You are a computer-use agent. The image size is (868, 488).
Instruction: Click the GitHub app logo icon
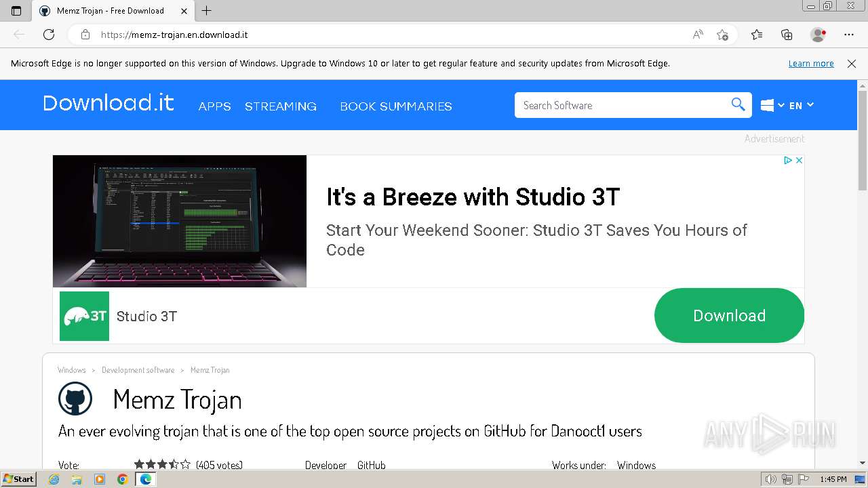[75, 399]
